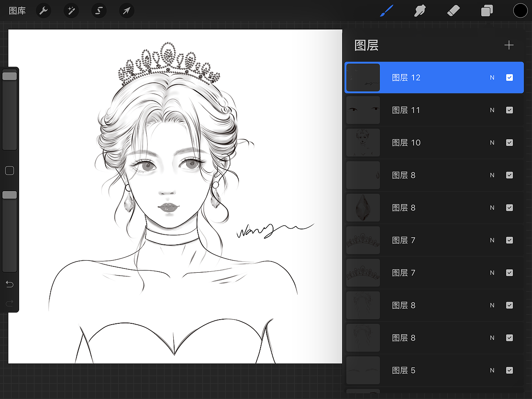Select the Smudge finger tool

(x=420, y=11)
